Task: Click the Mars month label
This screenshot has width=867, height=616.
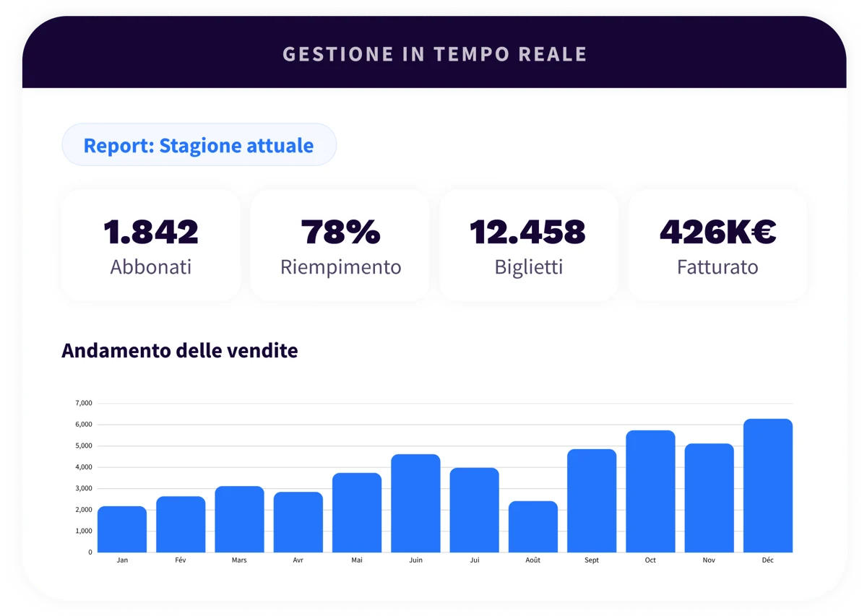Action: 239,560
